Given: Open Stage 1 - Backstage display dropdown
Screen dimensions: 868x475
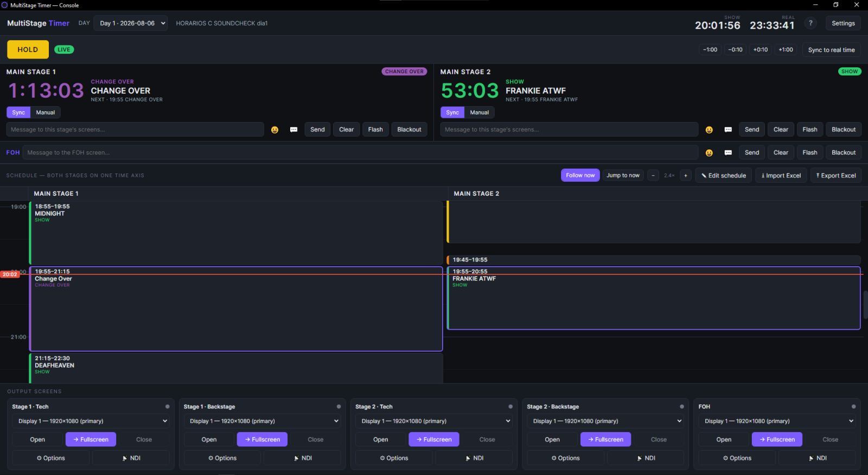Looking at the screenshot, I should click(x=262, y=421).
